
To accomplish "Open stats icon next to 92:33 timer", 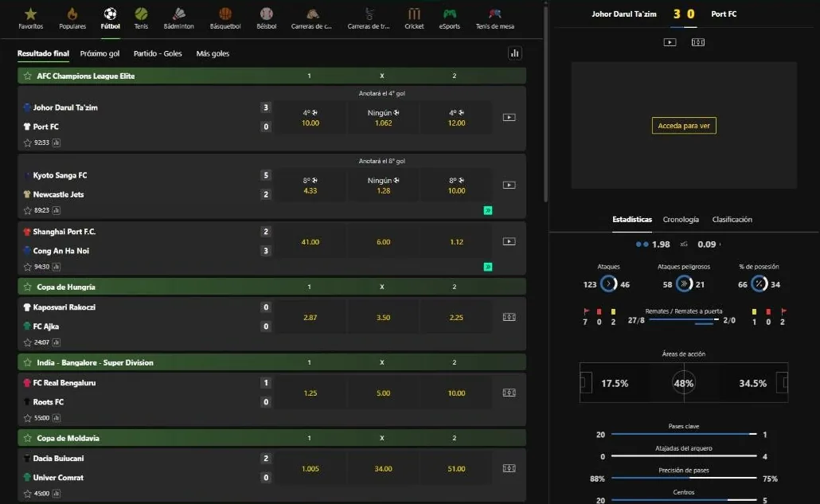I will coord(56,143).
